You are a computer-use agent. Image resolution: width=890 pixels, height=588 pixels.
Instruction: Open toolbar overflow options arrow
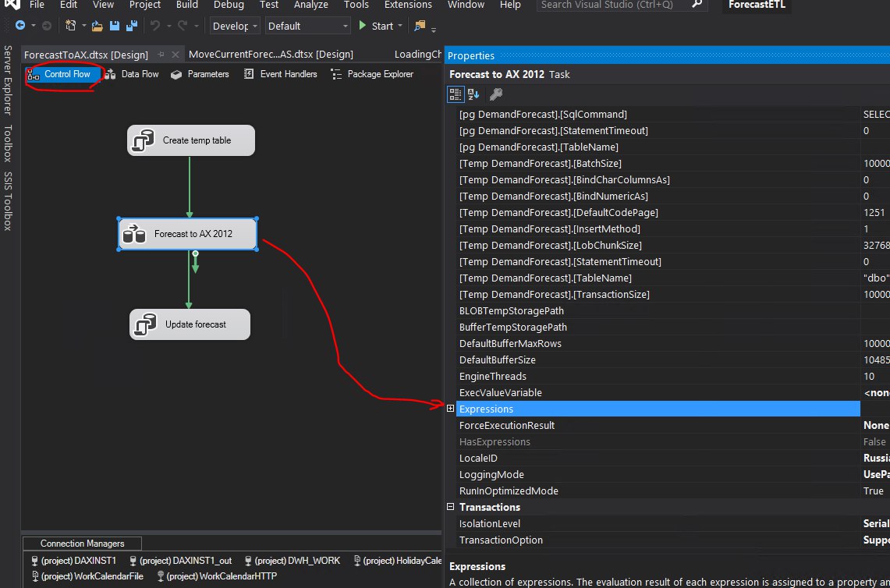(x=434, y=28)
